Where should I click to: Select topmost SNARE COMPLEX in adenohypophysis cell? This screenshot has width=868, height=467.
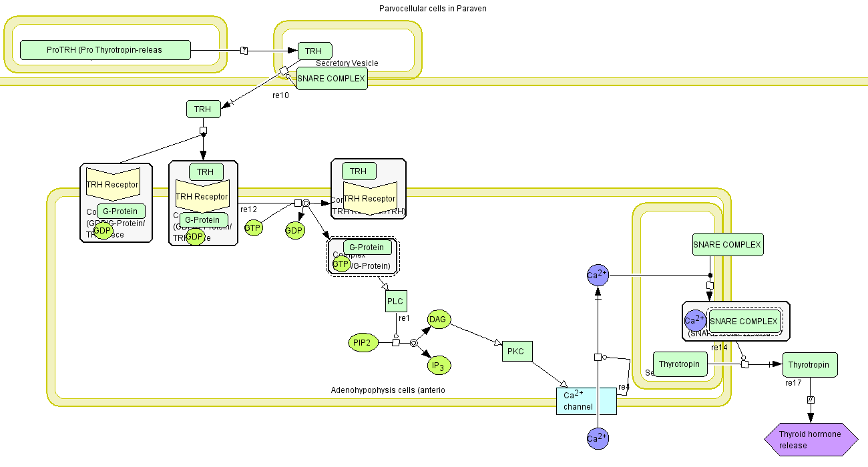[x=727, y=244]
